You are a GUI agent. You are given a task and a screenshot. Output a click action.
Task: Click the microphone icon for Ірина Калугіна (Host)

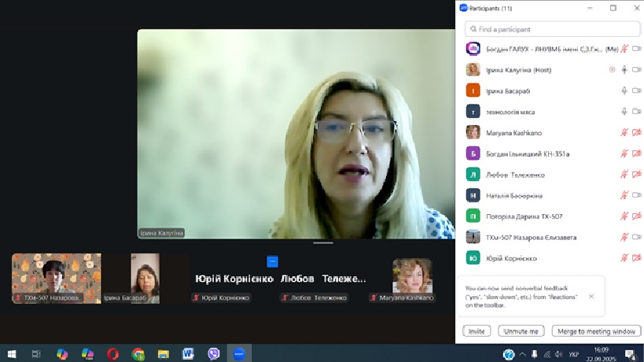(624, 70)
